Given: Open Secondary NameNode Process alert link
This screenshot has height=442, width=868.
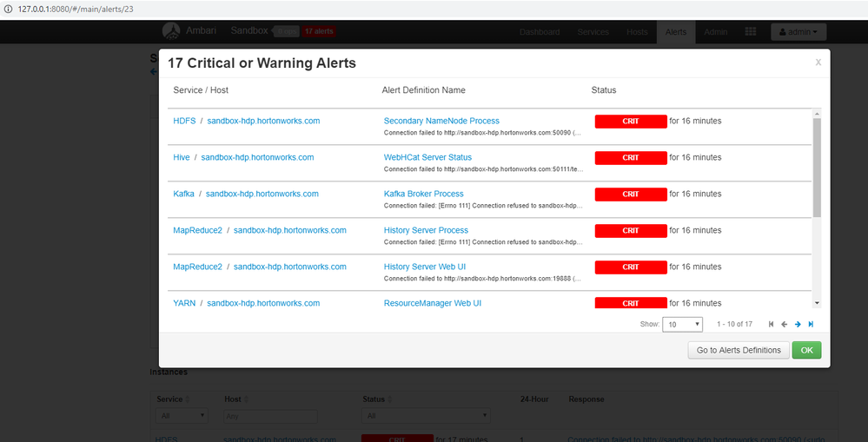Looking at the screenshot, I should click(441, 122).
